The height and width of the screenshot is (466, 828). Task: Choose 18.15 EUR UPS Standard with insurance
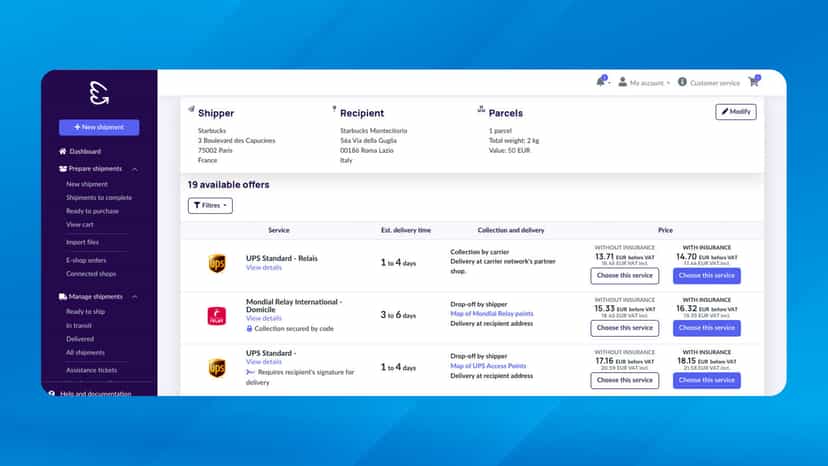(707, 380)
